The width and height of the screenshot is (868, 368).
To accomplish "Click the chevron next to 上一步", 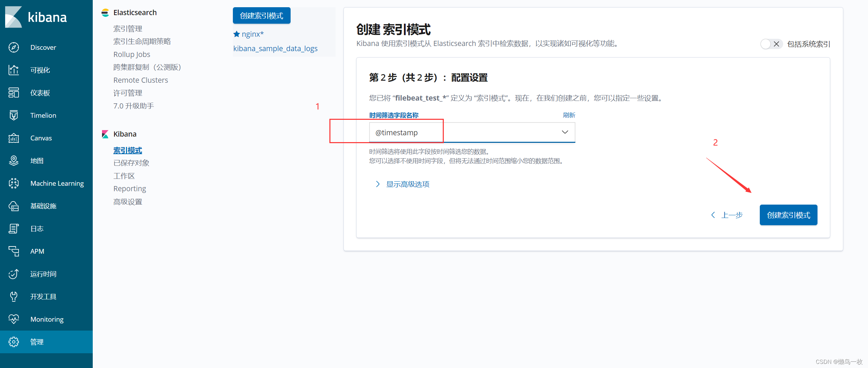I will tap(713, 215).
